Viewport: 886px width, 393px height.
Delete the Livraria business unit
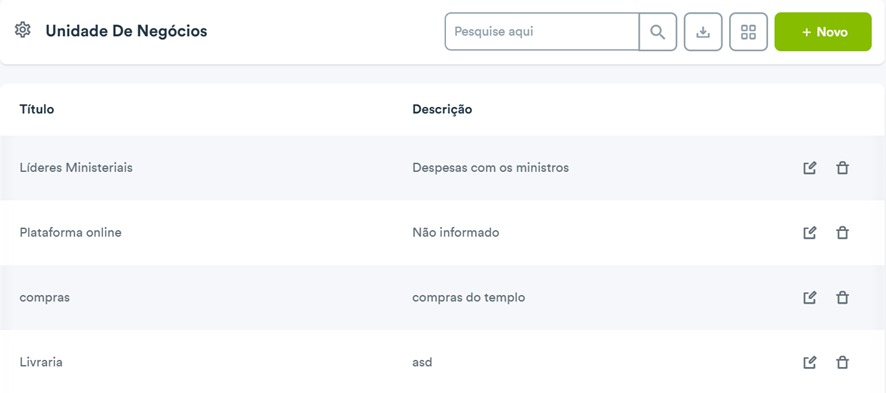(x=842, y=362)
